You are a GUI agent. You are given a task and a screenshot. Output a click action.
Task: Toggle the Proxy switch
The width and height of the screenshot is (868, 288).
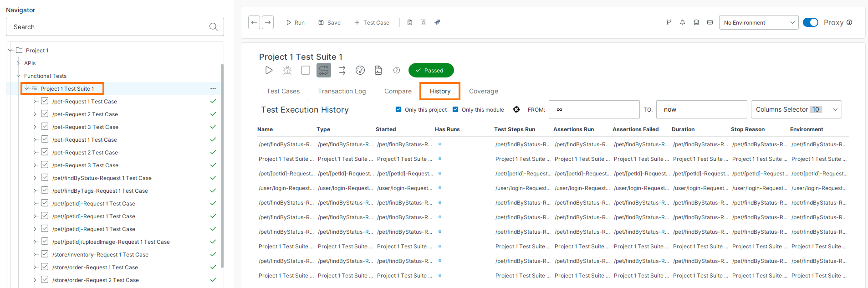tap(811, 22)
